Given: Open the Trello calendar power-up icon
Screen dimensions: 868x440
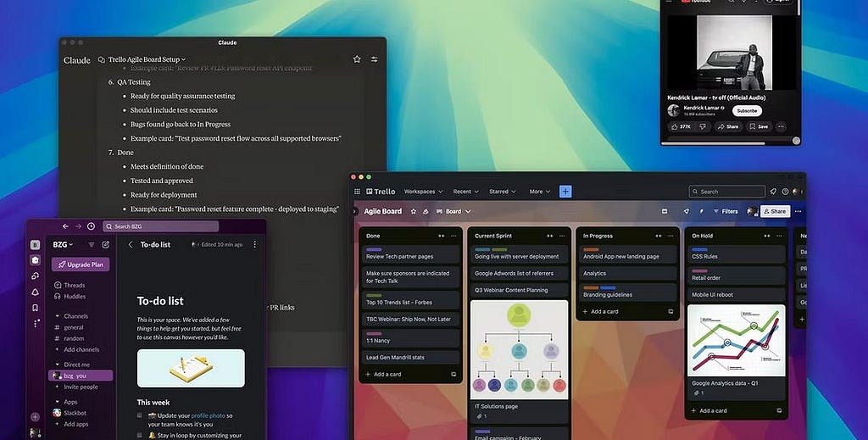Looking at the screenshot, I should (x=665, y=211).
